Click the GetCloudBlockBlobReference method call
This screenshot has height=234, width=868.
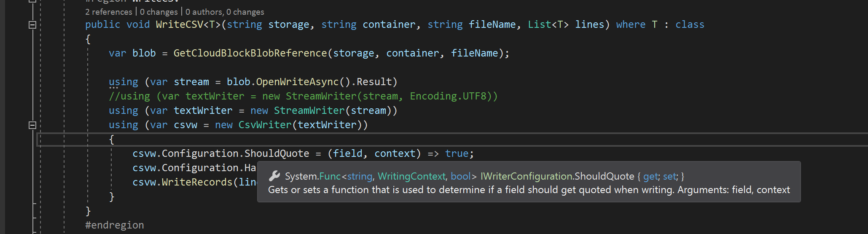[250, 54]
